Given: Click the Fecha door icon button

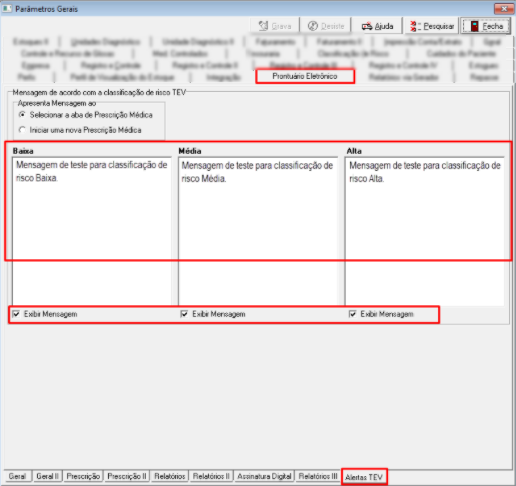Looking at the screenshot, I should (486, 26).
